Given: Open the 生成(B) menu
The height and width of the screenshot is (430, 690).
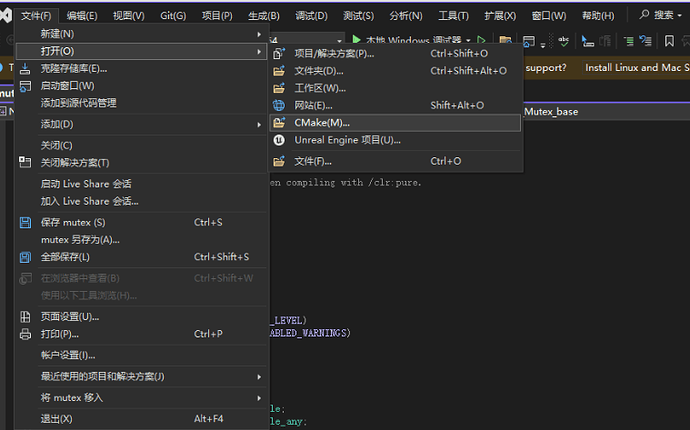Looking at the screenshot, I should pyautogui.click(x=264, y=16).
